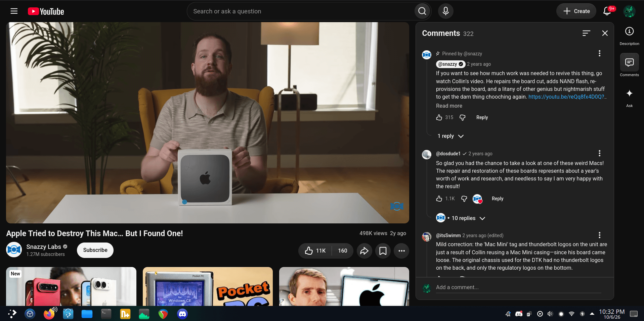Open the sort comments icon
The image size is (644, 321).
click(x=586, y=33)
